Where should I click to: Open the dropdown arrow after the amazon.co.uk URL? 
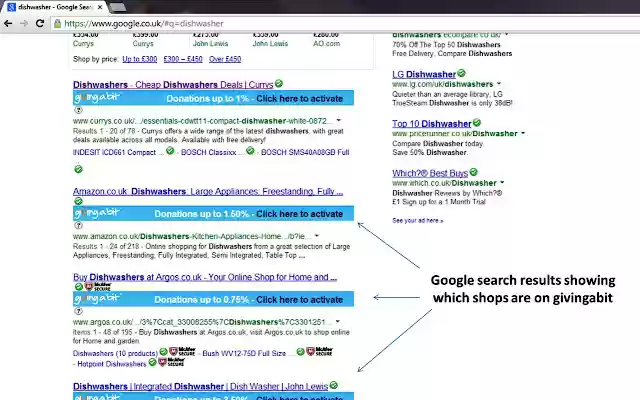pyautogui.click(x=317, y=236)
